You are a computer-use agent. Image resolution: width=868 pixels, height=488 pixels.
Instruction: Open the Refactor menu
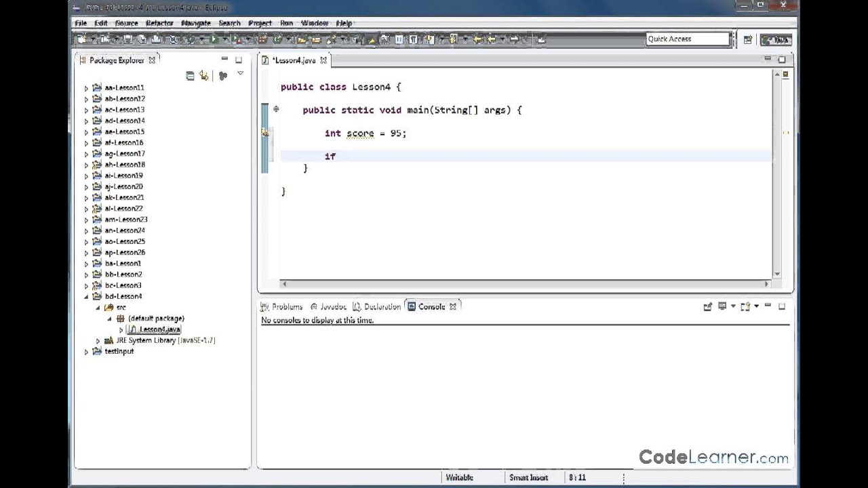coord(159,23)
